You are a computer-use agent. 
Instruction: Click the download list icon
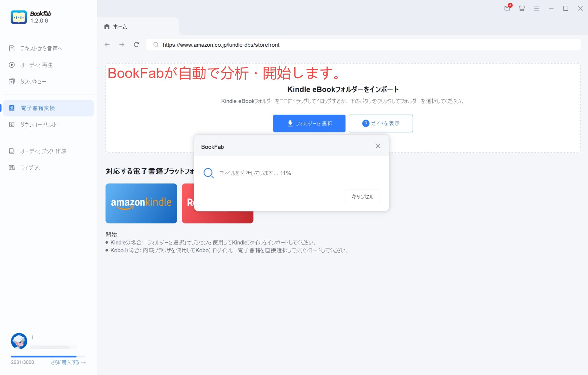(12, 124)
